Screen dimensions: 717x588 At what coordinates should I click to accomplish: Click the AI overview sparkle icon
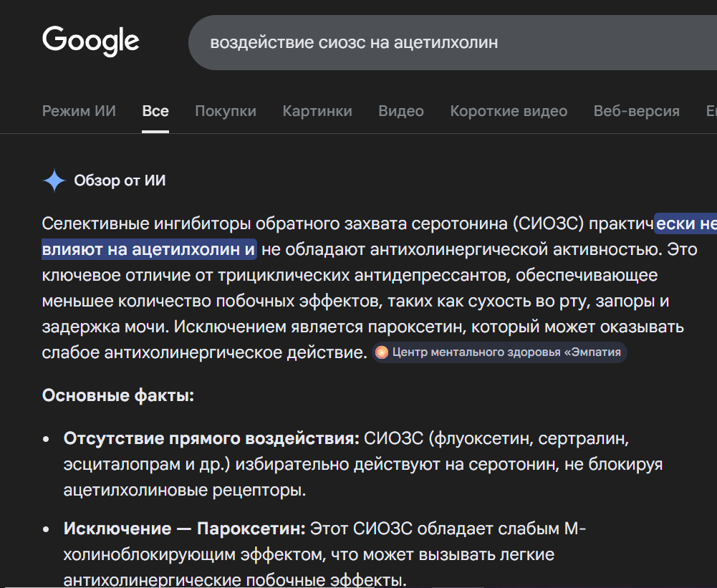tap(54, 180)
